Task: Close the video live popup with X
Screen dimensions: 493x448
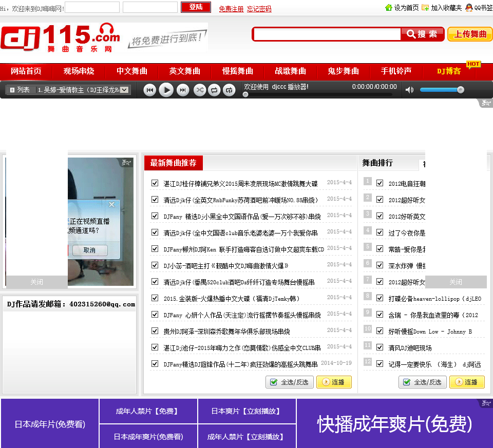Action: tap(111, 205)
